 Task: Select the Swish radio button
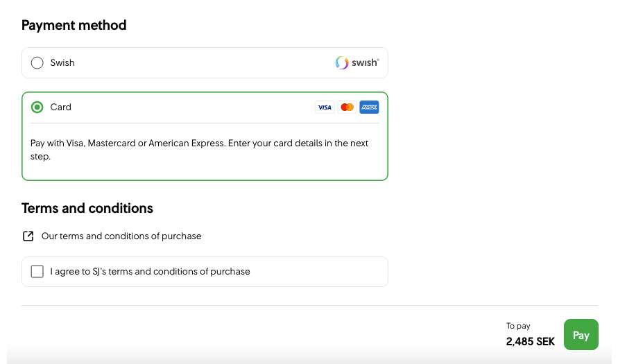37,63
